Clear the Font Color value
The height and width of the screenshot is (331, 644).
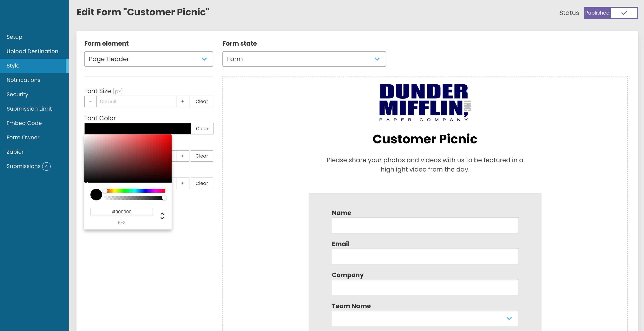tap(202, 128)
